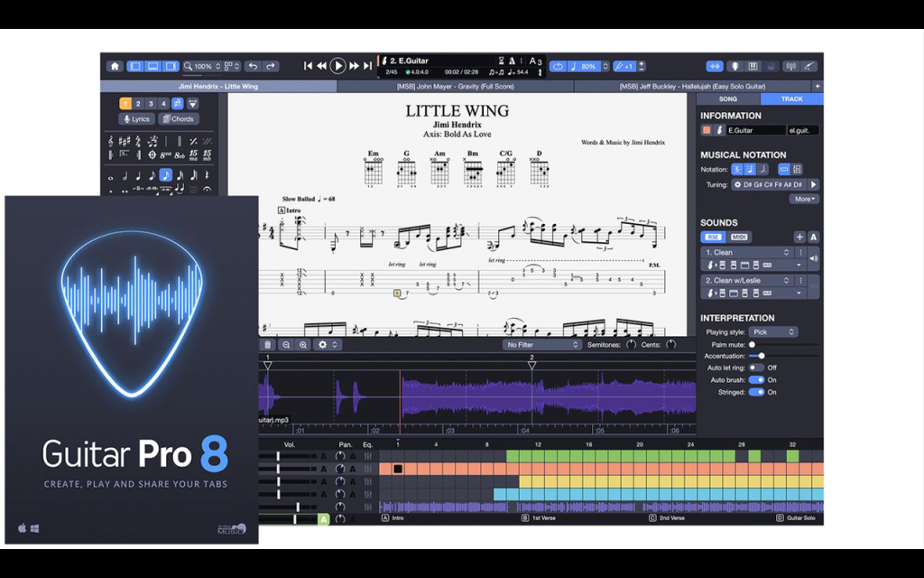924x578 pixels.
Task: Open the No Filter dropdown
Action: click(541, 345)
